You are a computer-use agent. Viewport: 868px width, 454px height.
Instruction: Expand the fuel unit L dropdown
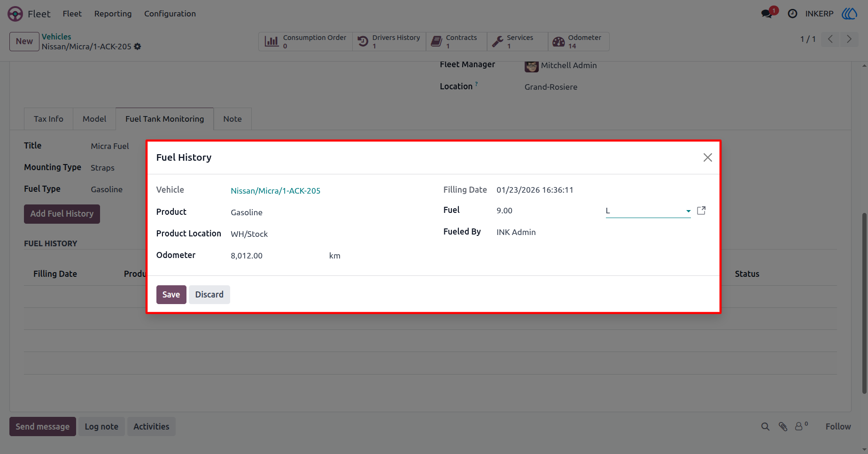(x=648, y=211)
